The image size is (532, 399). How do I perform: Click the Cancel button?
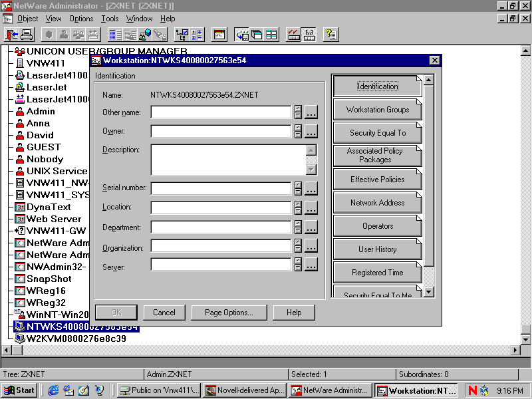point(164,313)
